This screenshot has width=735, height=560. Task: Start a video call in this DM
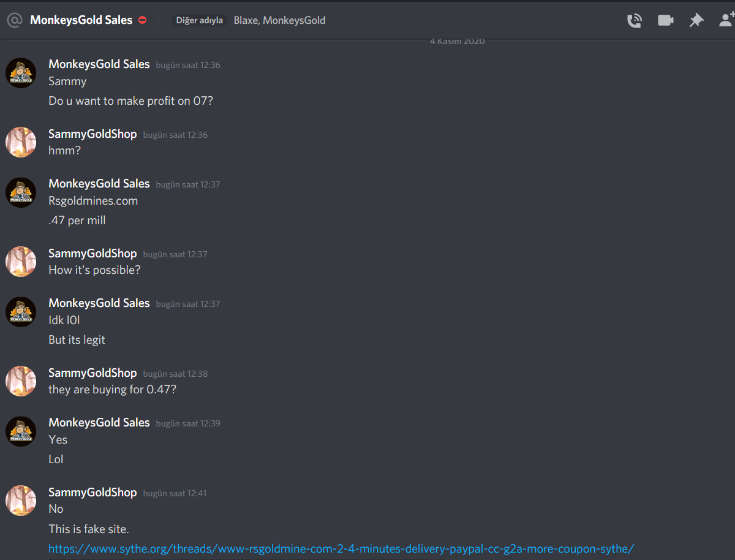[666, 20]
